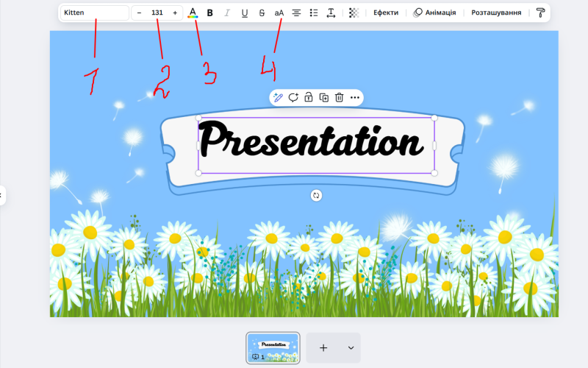Change the text alignment

pyautogui.click(x=297, y=13)
